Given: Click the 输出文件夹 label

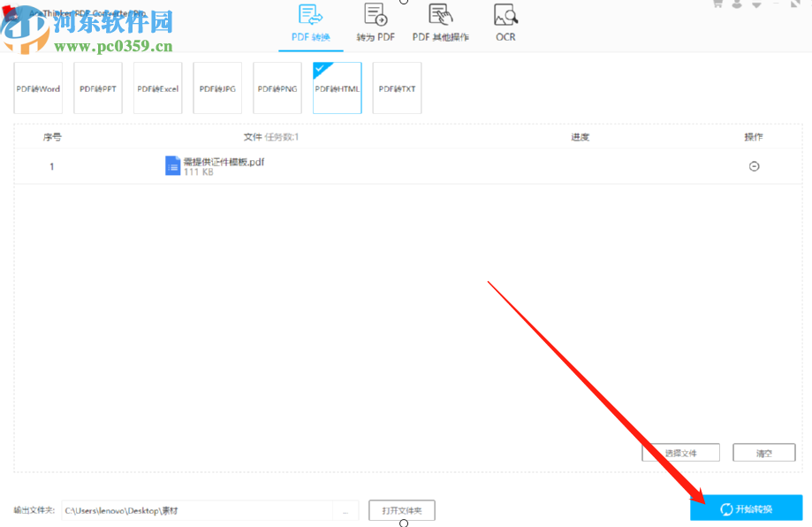Looking at the screenshot, I should [34, 510].
